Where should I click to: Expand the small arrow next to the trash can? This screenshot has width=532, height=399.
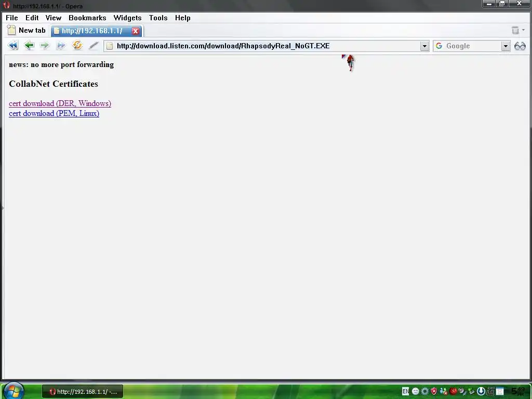coord(524,30)
